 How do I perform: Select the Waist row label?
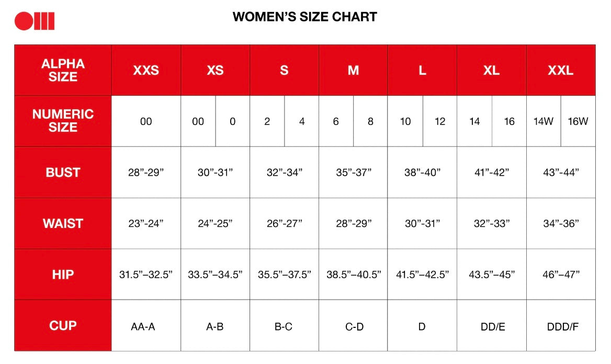click(x=63, y=223)
